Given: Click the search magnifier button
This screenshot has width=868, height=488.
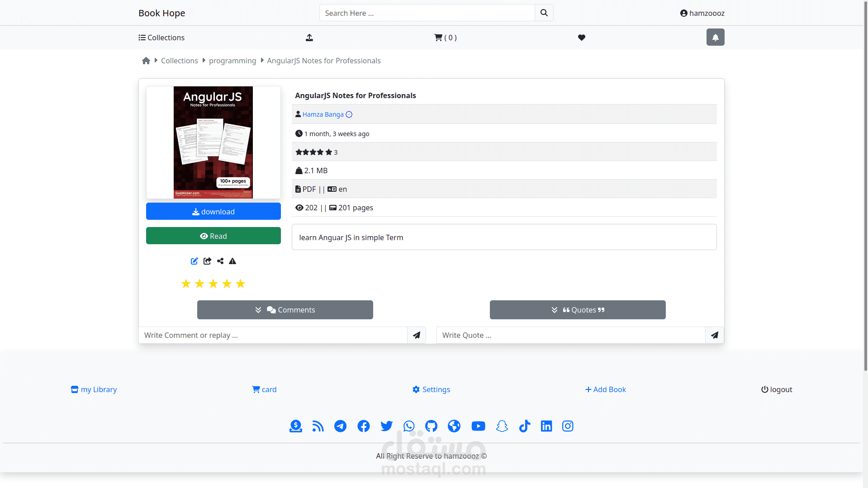Looking at the screenshot, I should 544,13.
